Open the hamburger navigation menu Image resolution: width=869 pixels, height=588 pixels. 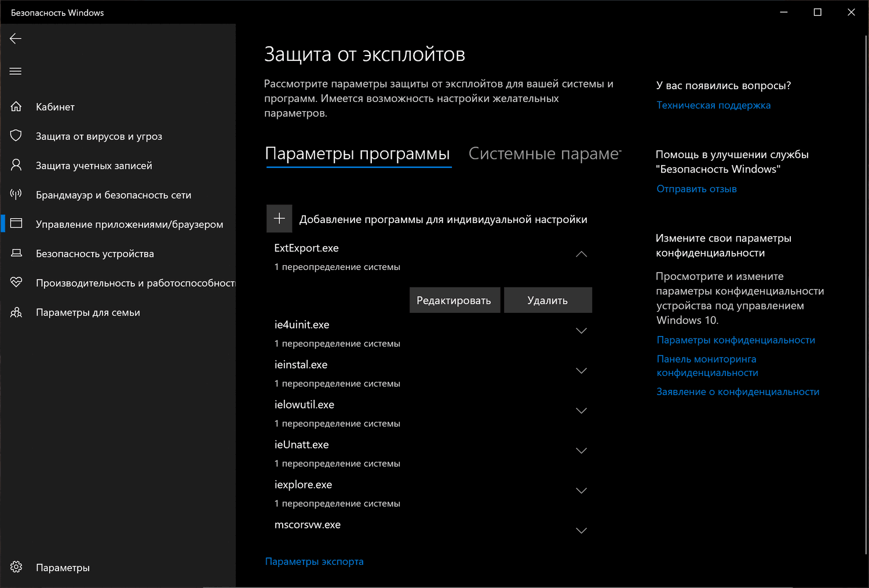click(x=16, y=71)
